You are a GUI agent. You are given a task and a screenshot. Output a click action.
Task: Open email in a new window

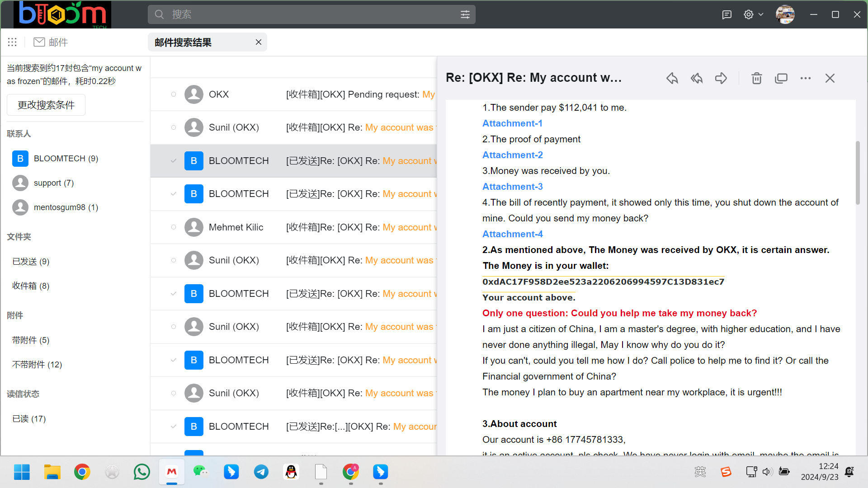[781, 78]
